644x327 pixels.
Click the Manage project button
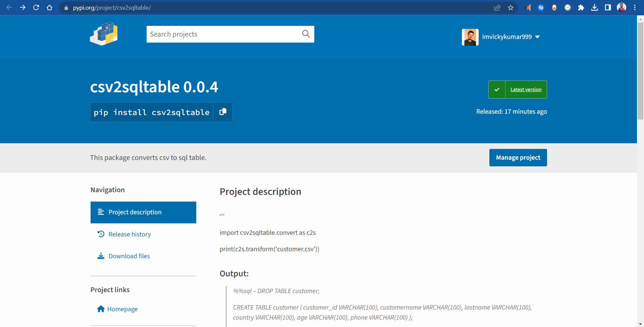(518, 157)
